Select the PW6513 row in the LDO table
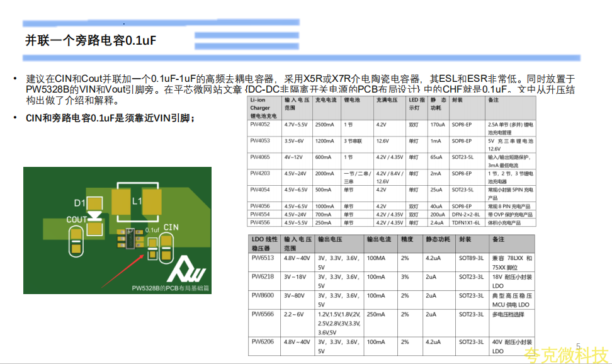The image size is (612, 364). click(263, 258)
